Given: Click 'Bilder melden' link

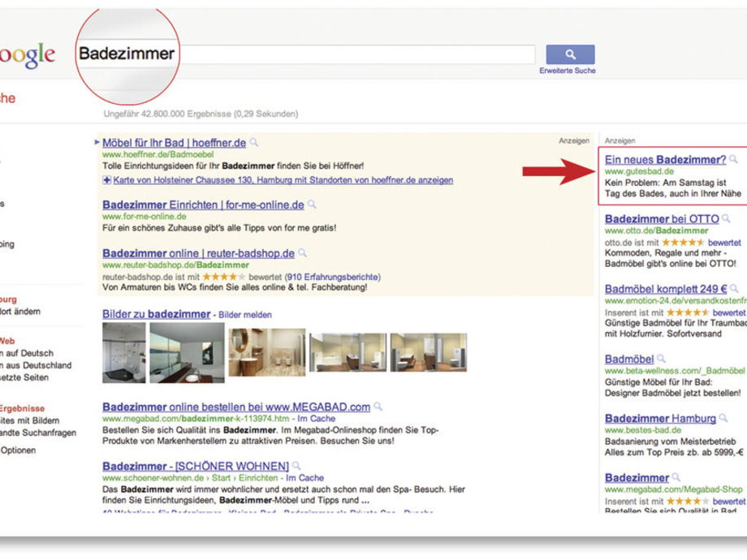Looking at the screenshot, I should click(245, 315).
